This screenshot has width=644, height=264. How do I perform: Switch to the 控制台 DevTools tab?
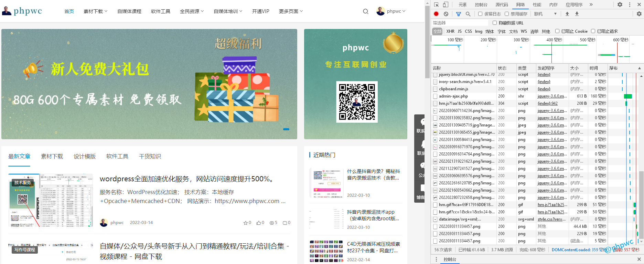pyautogui.click(x=481, y=4)
